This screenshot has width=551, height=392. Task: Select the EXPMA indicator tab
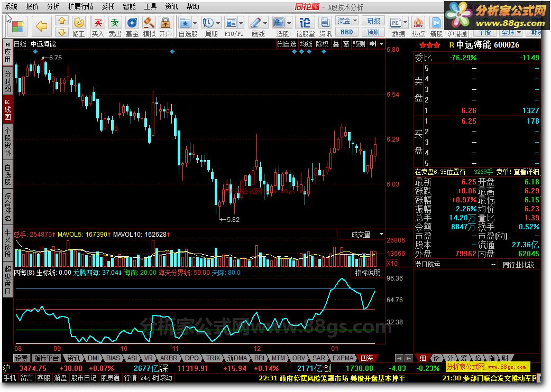(343, 358)
